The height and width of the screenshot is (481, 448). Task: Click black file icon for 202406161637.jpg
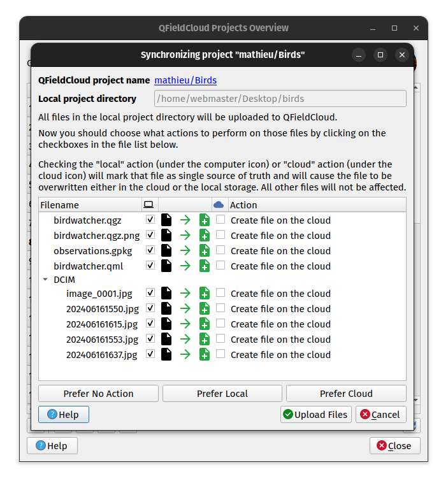pyautogui.click(x=166, y=355)
